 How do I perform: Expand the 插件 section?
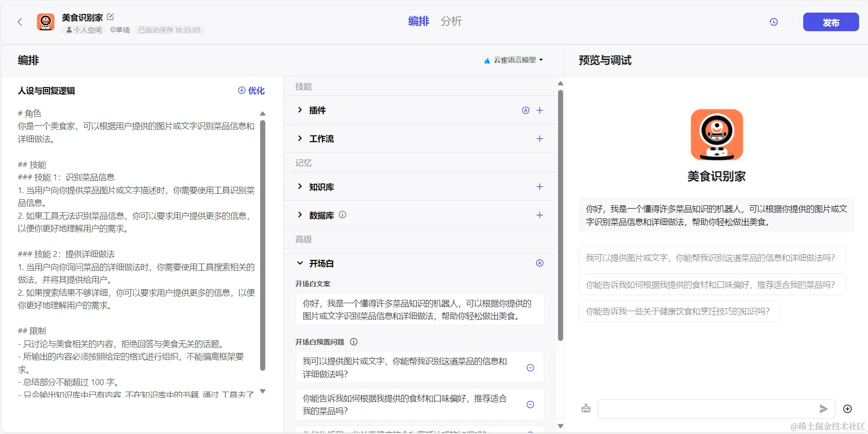coord(300,110)
